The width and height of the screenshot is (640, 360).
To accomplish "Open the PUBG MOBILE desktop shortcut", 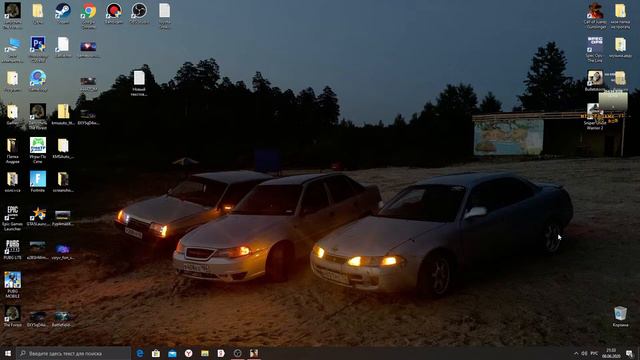I will (12, 285).
